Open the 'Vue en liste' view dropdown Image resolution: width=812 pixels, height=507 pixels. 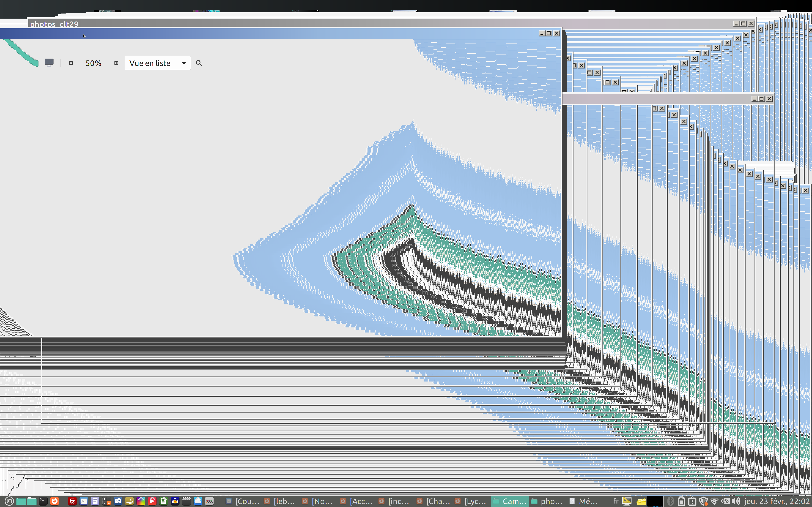(158, 63)
